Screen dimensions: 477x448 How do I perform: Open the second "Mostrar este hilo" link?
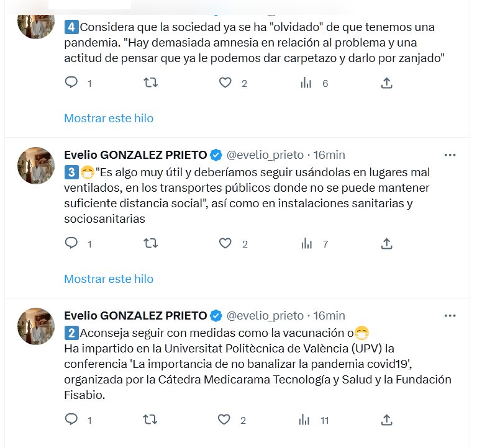[109, 279]
